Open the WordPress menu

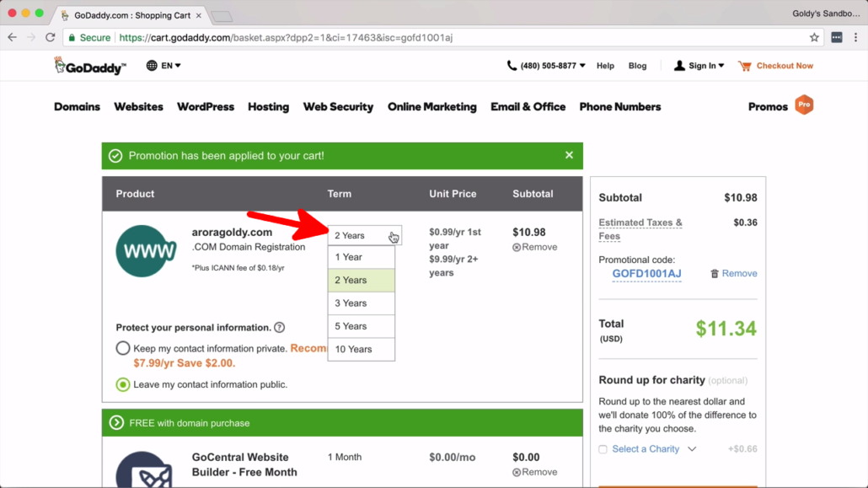(x=206, y=107)
